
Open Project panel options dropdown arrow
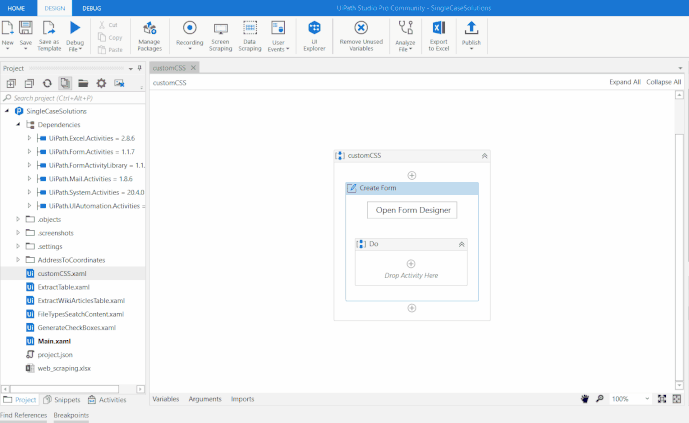pyautogui.click(x=131, y=69)
